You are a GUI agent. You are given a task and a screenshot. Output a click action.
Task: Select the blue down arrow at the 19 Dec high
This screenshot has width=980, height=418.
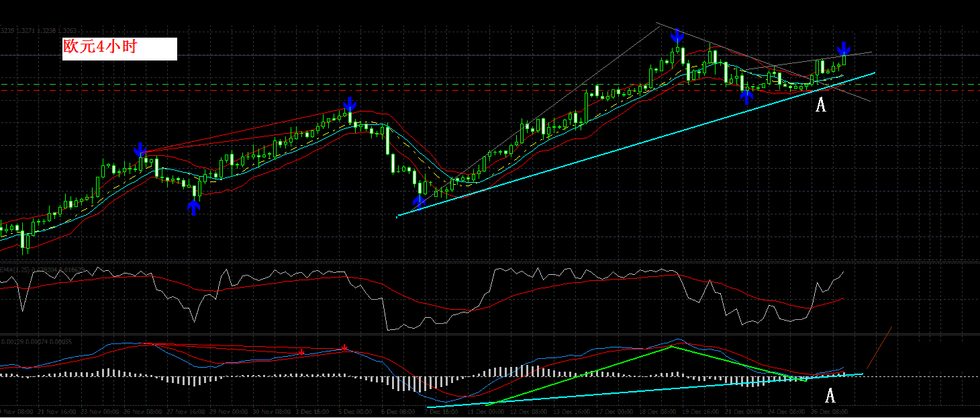[677, 36]
